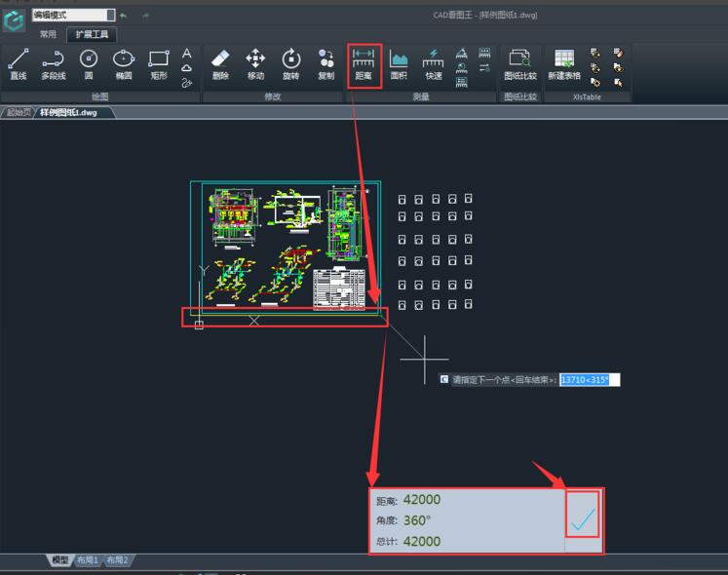Activate the 删除 (Delete) tool
The image size is (728, 575).
coord(220,64)
